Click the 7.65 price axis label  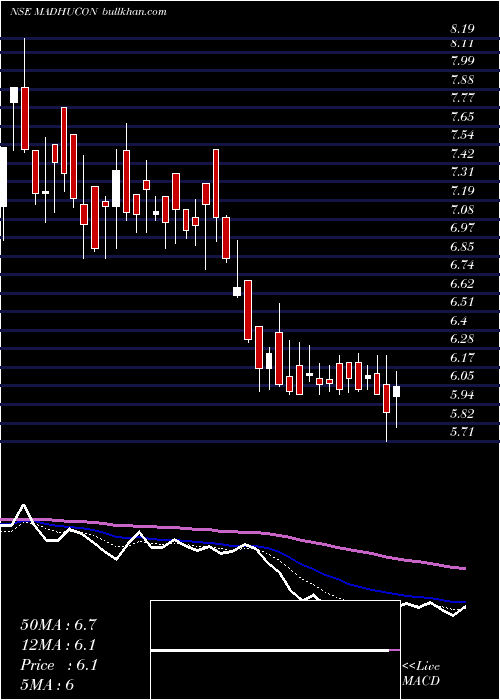[462, 117]
